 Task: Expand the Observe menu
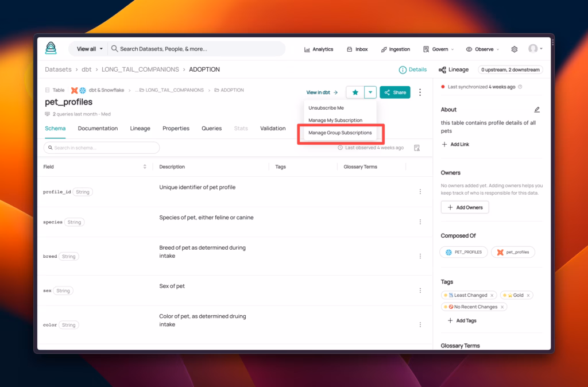tap(482, 49)
